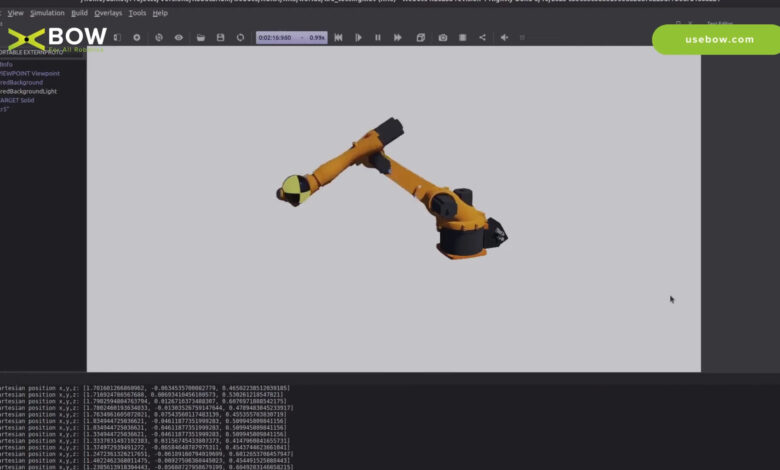Select the VIEWPOINT Viewpoint node in scene tree

coord(29,73)
